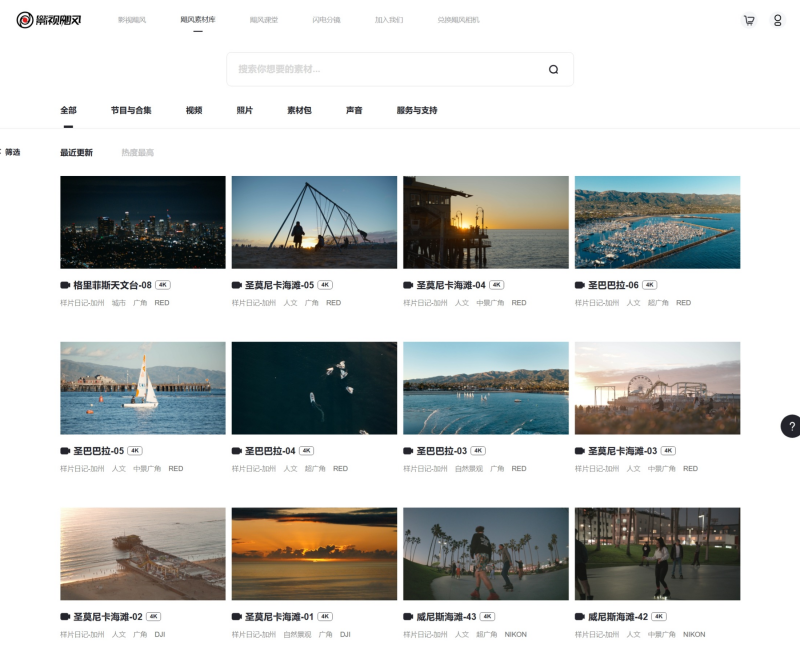
Task: Click the video camera icon beside 圣巴巴拉-04
Action: [236, 451]
